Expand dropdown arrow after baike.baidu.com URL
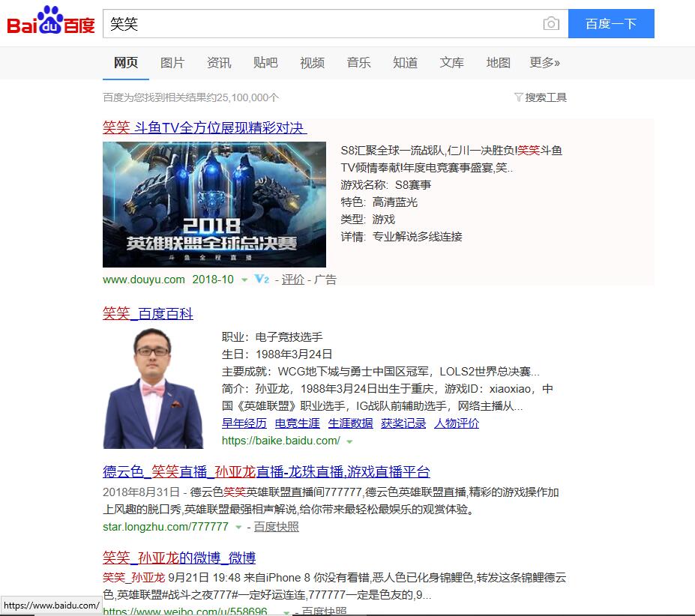The image size is (695, 616). pyautogui.click(x=349, y=441)
